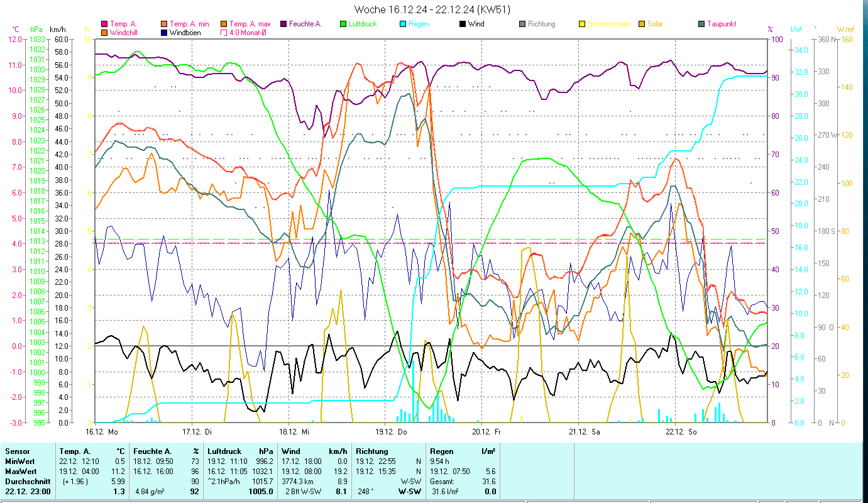Select the gold Solar legend swatch

pos(641,24)
